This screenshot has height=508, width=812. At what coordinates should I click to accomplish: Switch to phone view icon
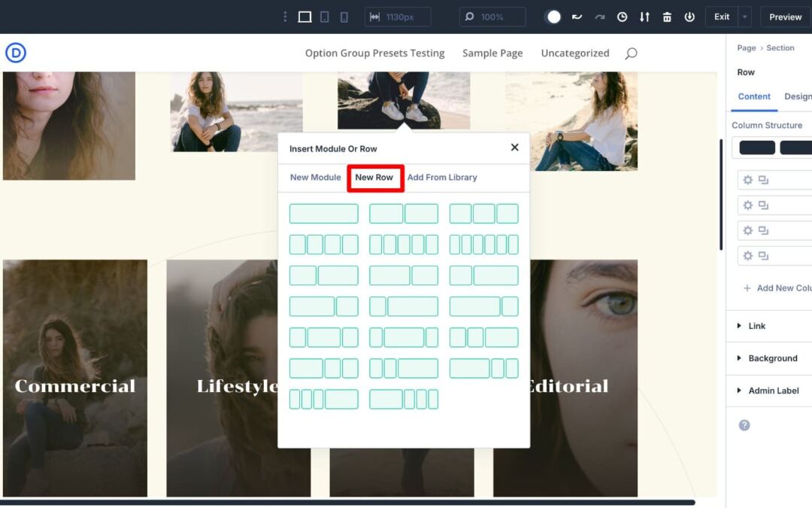(344, 17)
